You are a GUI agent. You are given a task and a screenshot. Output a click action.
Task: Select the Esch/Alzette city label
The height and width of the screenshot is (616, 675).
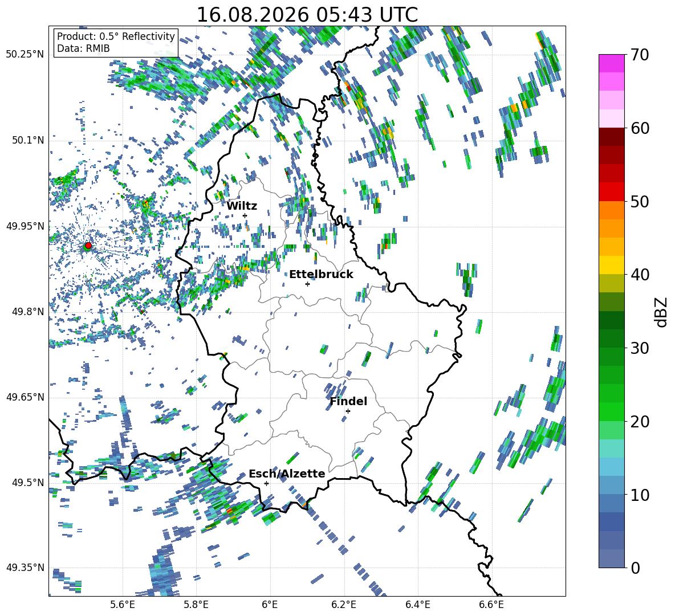[287, 474]
